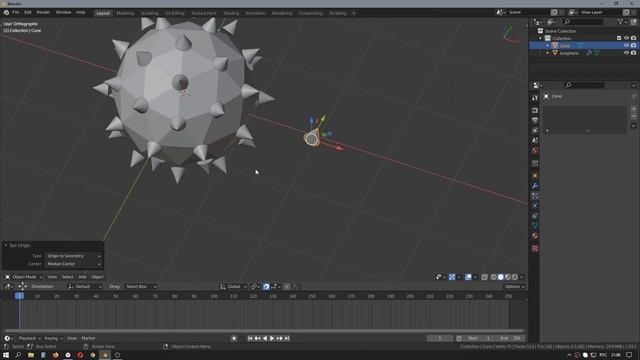Open the Object Mode dropdown
This screenshot has width=640, height=360.
click(x=23, y=277)
